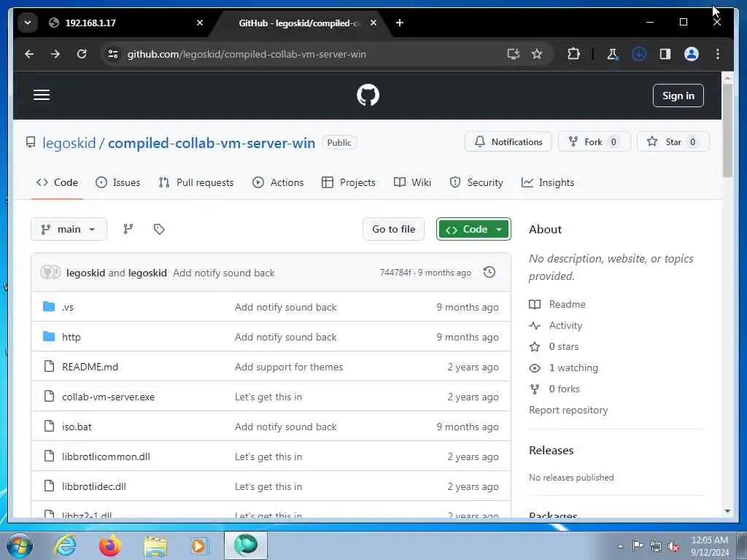Click the Go to file button
This screenshot has width=747, height=560.
click(x=393, y=230)
